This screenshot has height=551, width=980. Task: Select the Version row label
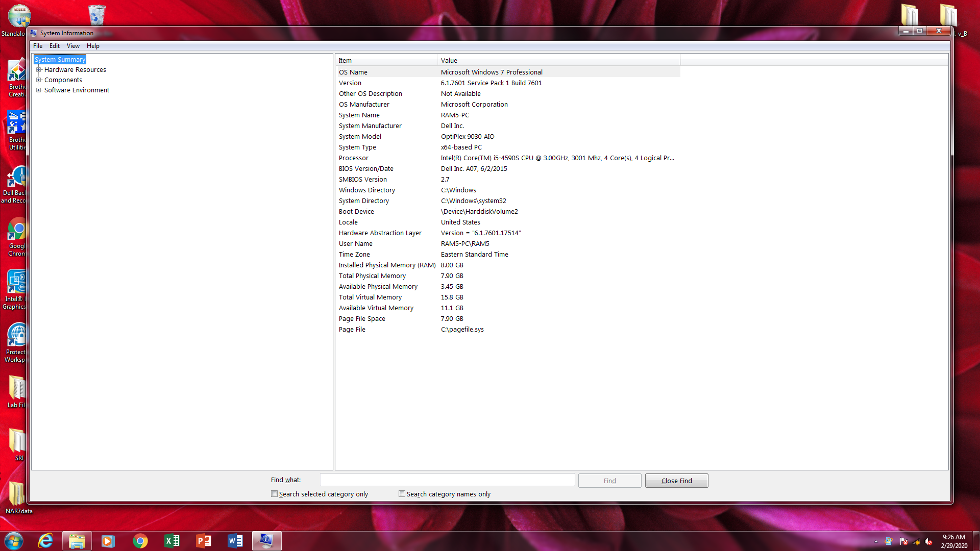350,83
